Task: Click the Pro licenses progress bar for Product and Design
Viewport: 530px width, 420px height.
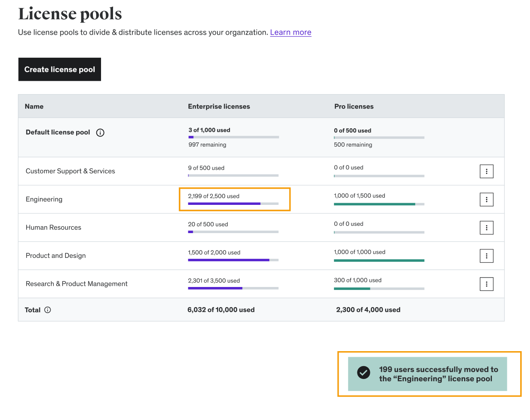Action: point(378,260)
